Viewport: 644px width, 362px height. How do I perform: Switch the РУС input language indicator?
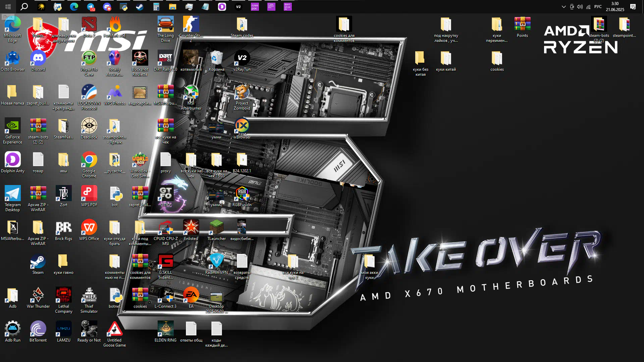(598, 6)
